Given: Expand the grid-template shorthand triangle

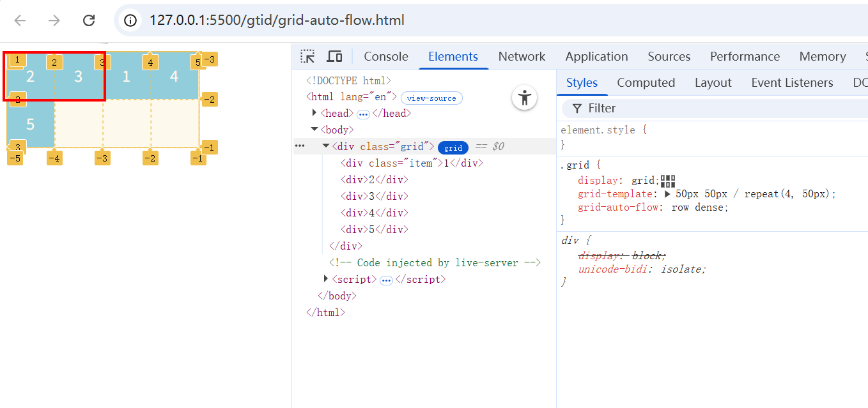Looking at the screenshot, I should 668,194.
